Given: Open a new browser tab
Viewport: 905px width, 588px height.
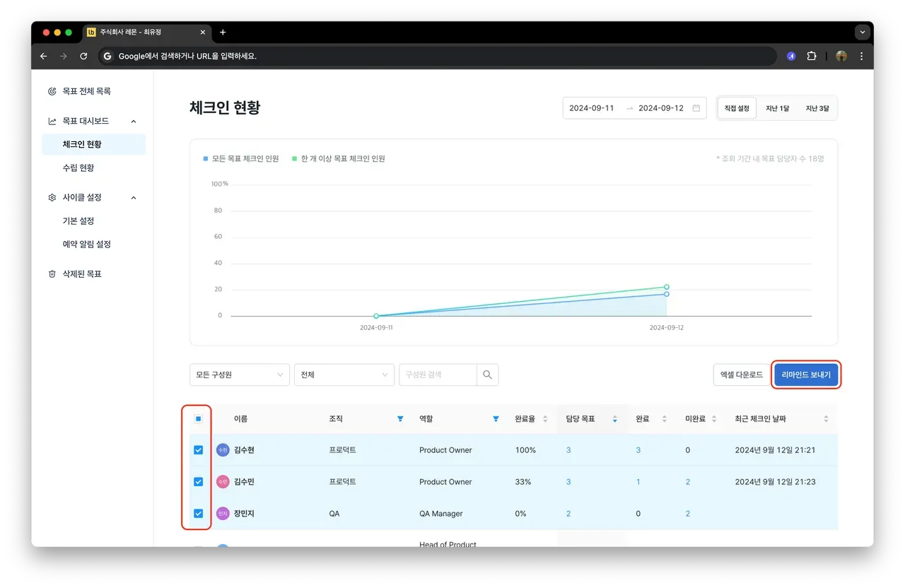Looking at the screenshot, I should 223,33.
